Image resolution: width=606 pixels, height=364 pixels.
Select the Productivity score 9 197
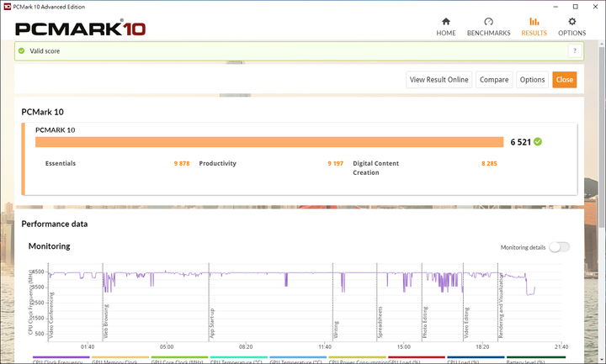336,163
